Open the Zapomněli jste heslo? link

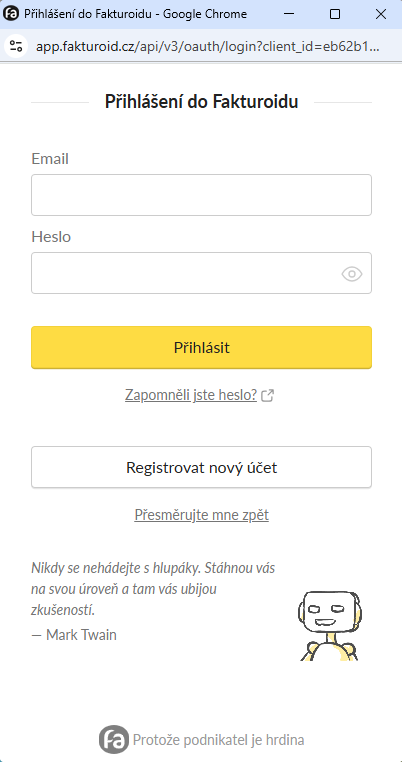coord(191,395)
